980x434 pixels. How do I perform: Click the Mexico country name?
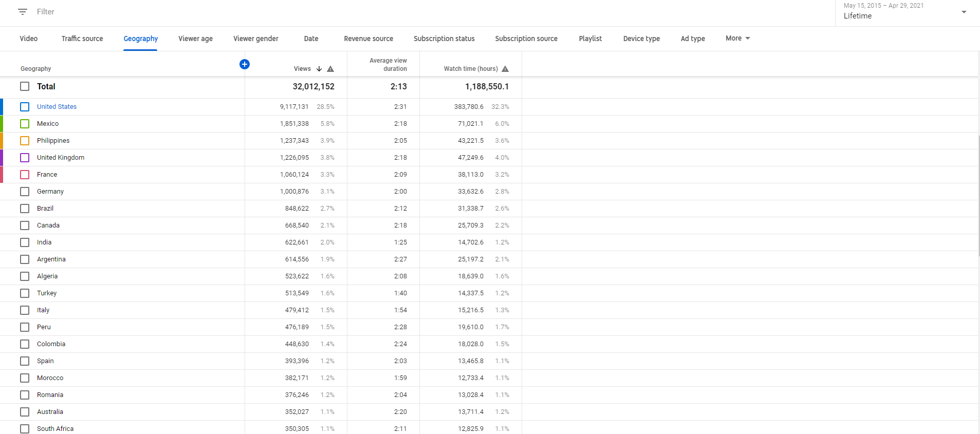click(x=48, y=124)
